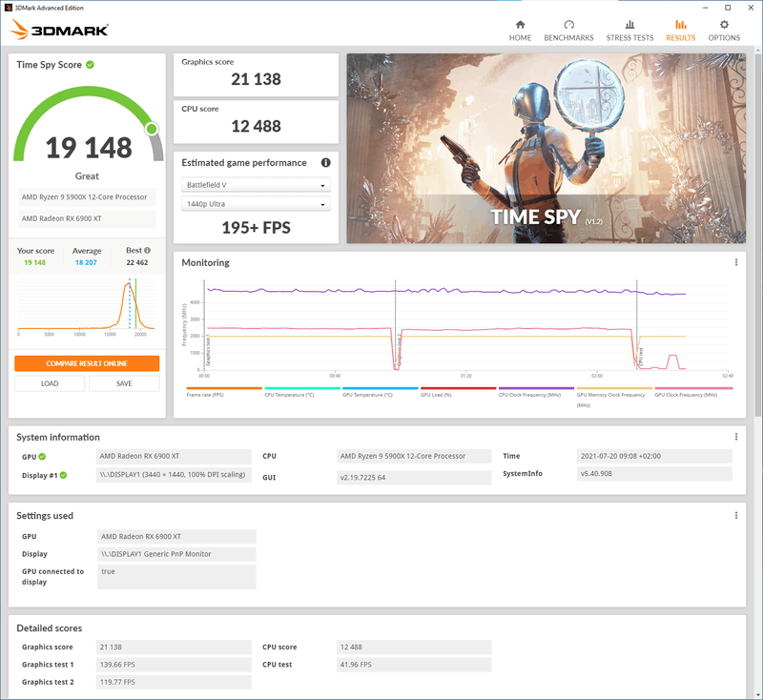Image resolution: width=763 pixels, height=700 pixels.
Task: Open the Options tab
Action: tap(724, 31)
